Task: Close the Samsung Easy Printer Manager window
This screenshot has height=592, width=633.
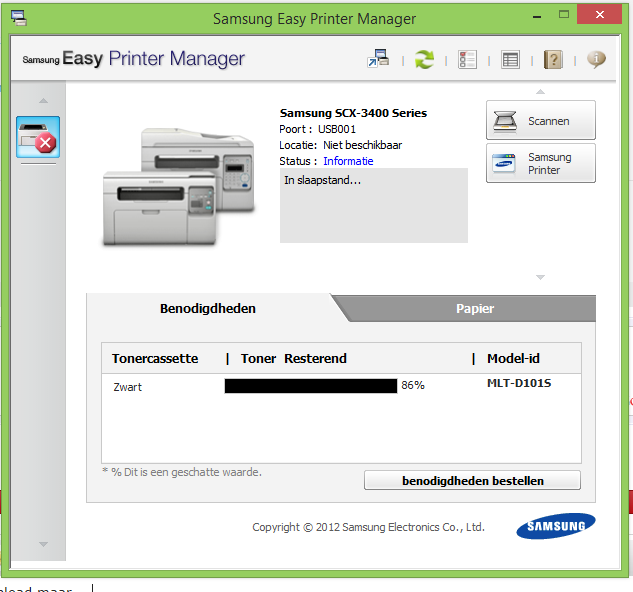Action: pos(600,15)
